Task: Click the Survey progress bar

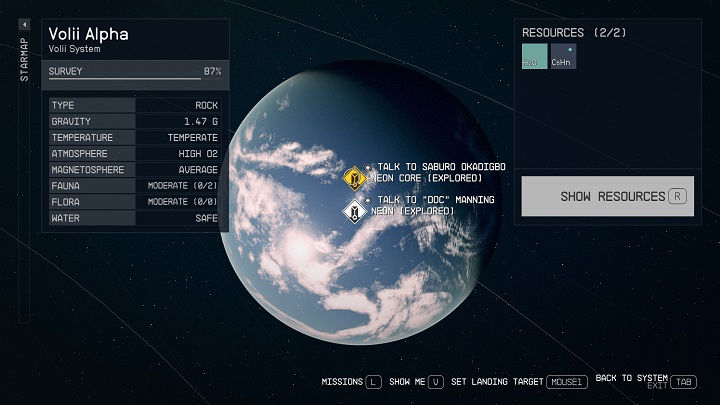Action: point(125,78)
